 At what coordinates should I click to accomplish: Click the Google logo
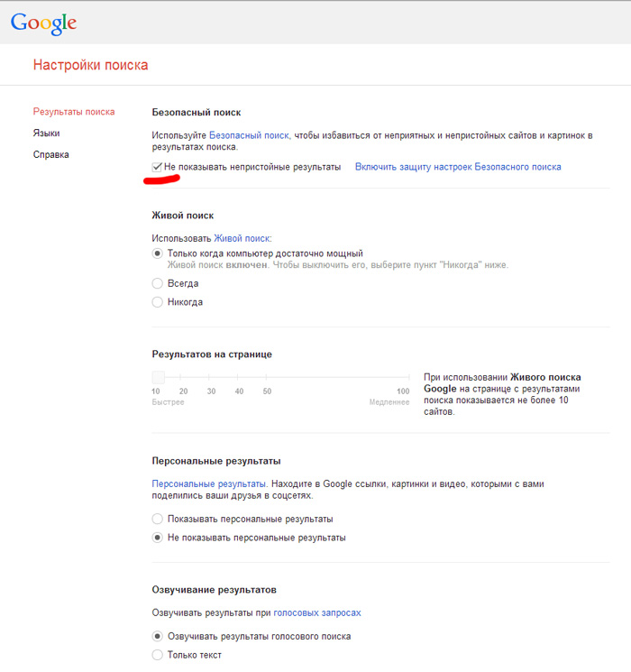point(43,23)
